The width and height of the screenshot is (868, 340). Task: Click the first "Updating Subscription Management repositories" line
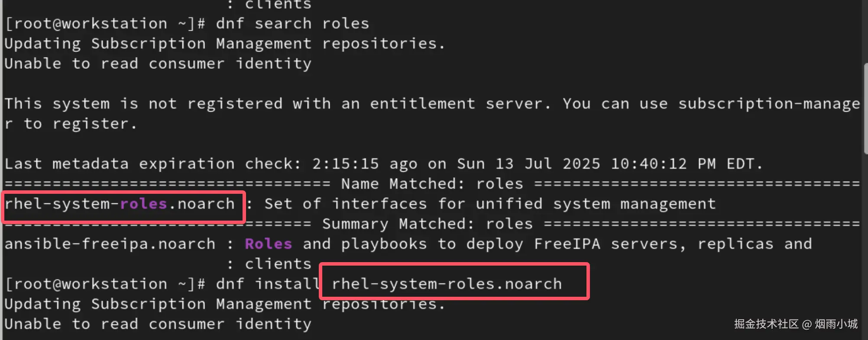[224, 44]
